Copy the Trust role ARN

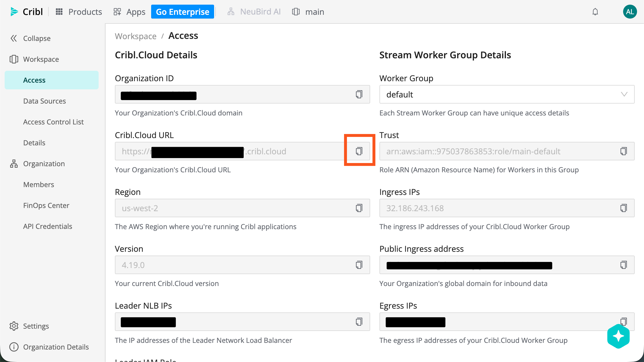[x=624, y=151]
